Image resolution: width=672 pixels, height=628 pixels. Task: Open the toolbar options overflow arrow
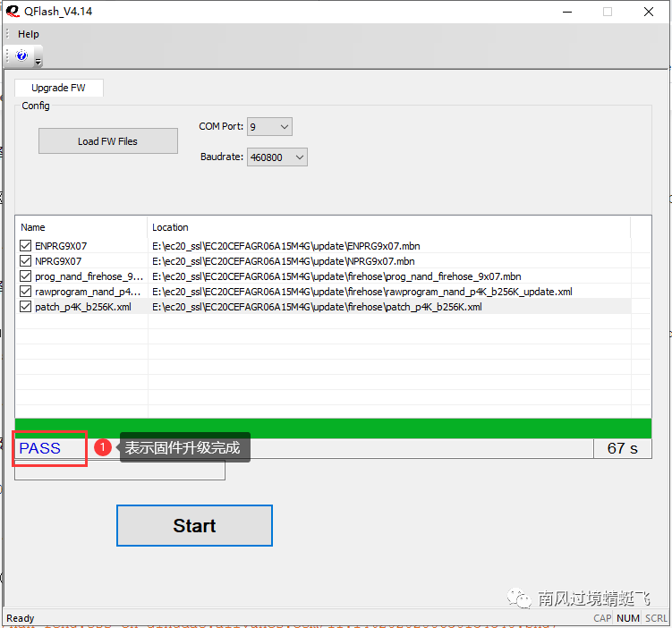click(38, 62)
